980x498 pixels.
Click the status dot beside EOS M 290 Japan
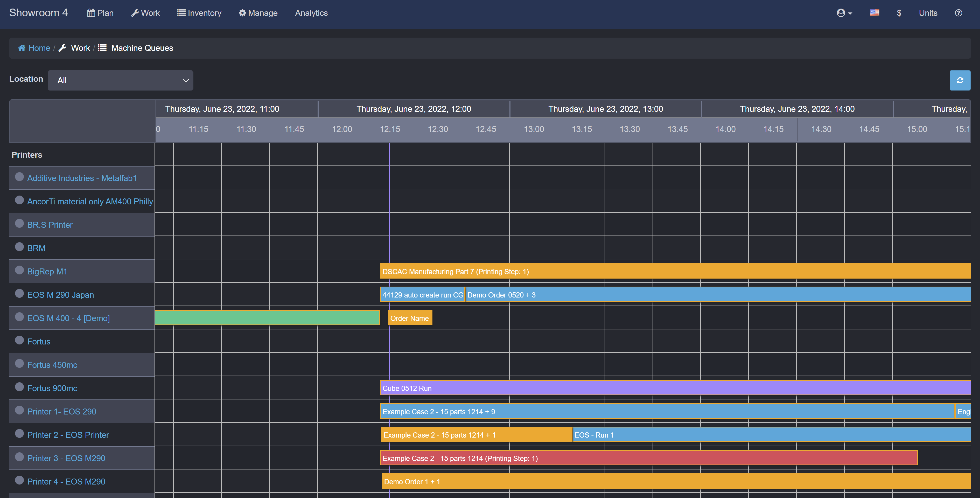tap(19, 294)
